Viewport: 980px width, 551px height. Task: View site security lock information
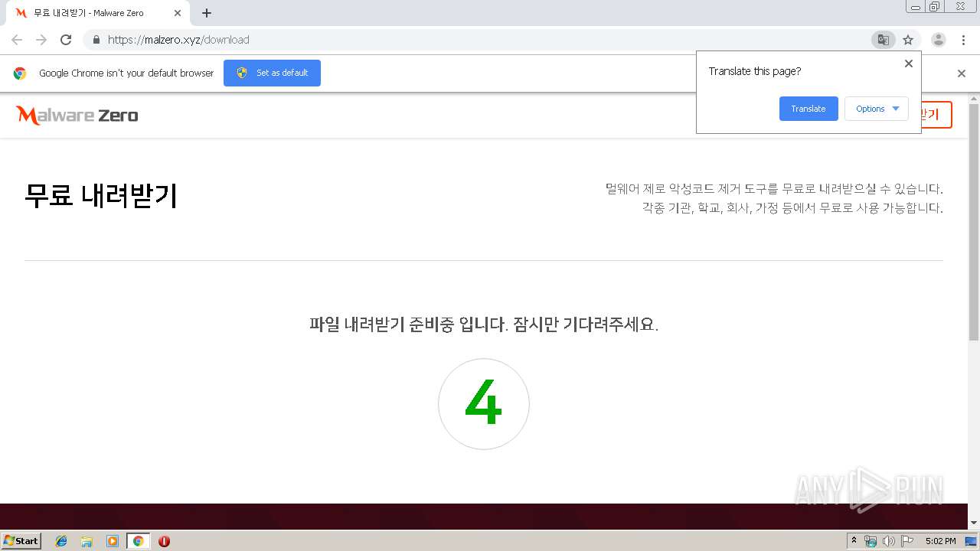(96, 40)
